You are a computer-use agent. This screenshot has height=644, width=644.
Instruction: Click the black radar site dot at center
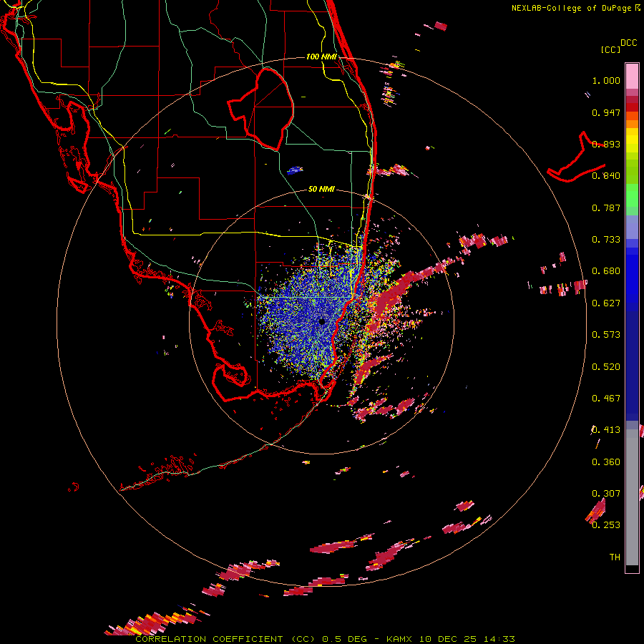point(322,321)
